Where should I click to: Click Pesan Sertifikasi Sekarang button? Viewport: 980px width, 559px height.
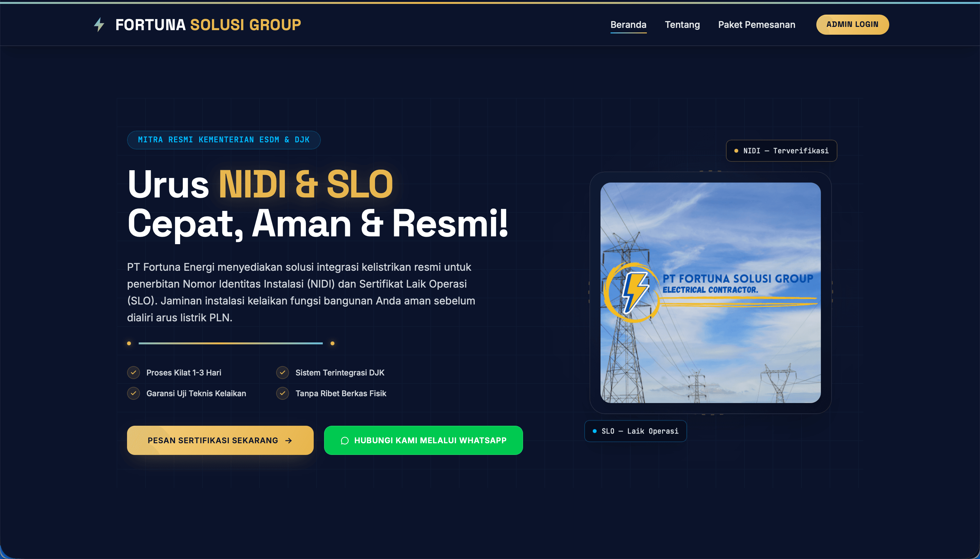[220, 440]
